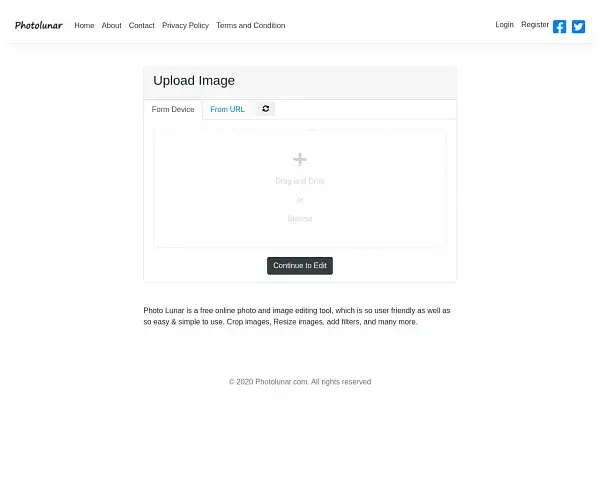Viewport: 600px width, 480px height.
Task: Open the Contact menu link
Action: tap(141, 25)
